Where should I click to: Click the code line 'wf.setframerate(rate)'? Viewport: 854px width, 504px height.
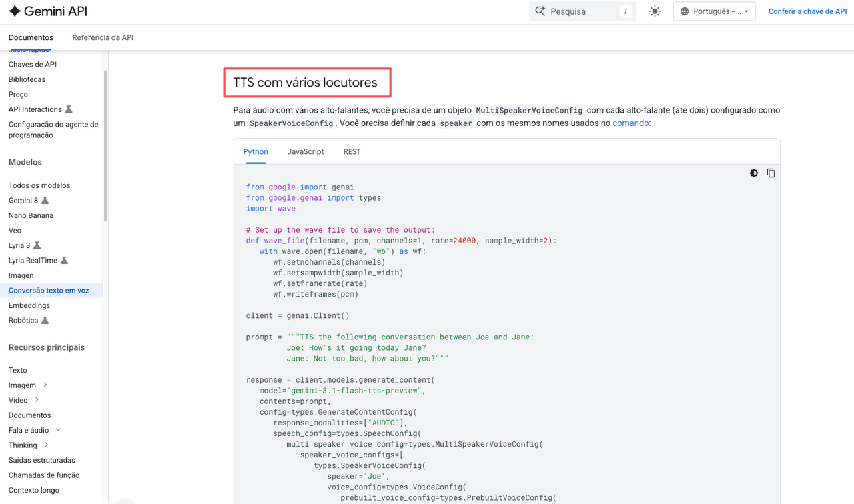[320, 283]
